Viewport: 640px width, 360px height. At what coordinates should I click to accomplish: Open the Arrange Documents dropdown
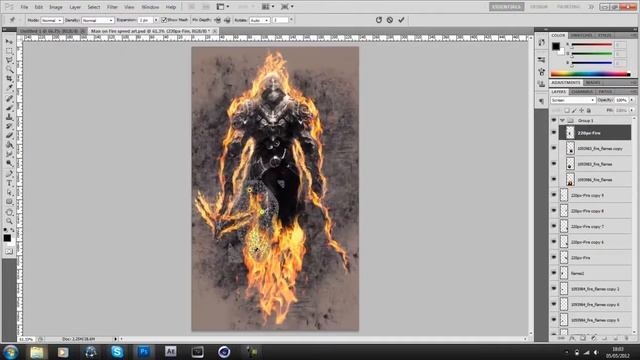pos(268,7)
